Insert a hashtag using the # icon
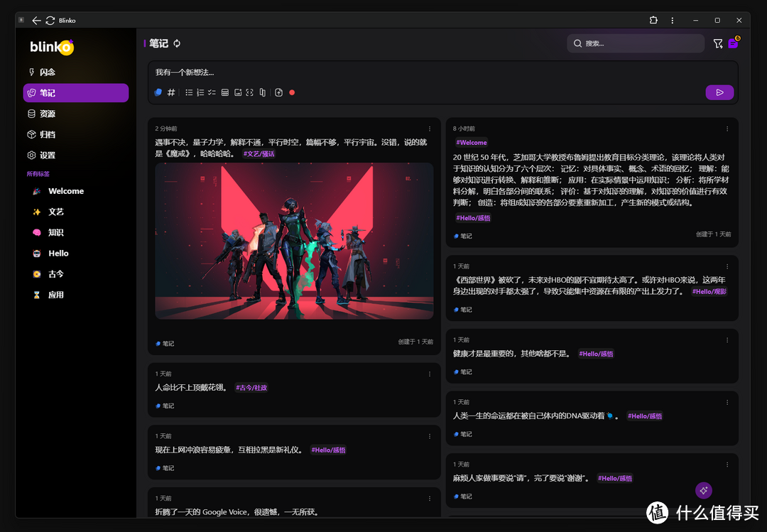 pyautogui.click(x=171, y=92)
